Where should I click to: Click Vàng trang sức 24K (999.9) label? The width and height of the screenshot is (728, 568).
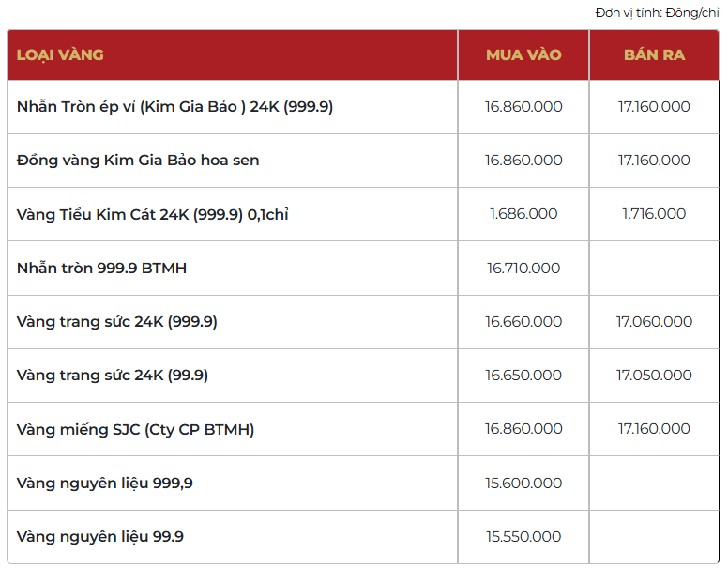coord(117,322)
